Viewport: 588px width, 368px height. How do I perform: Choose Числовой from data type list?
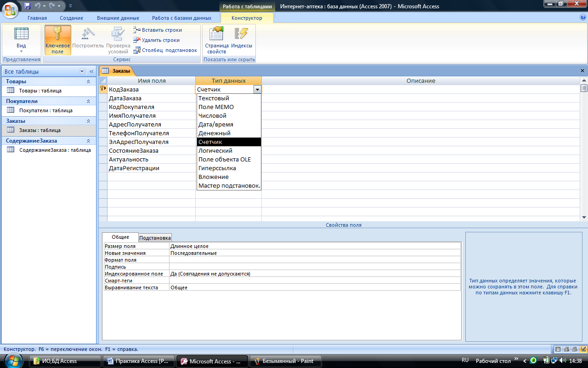point(229,116)
